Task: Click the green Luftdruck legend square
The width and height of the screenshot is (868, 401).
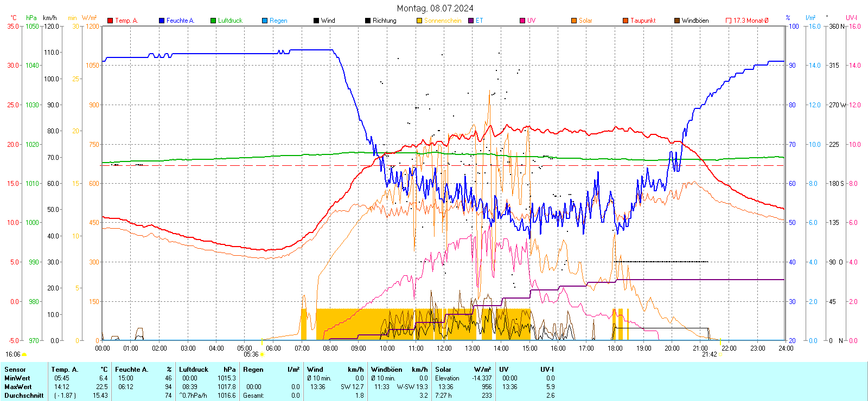Action: pyautogui.click(x=213, y=21)
